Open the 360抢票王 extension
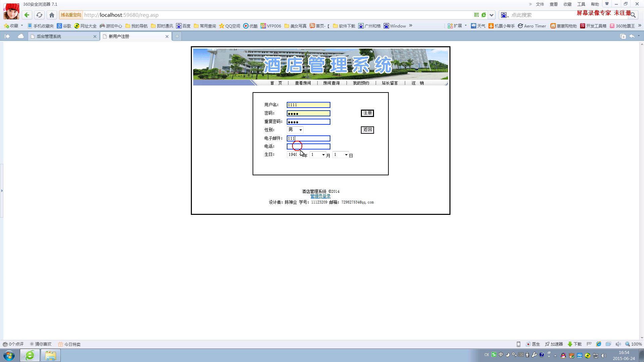Image resolution: width=644 pixels, height=362 pixels. pyautogui.click(x=623, y=26)
